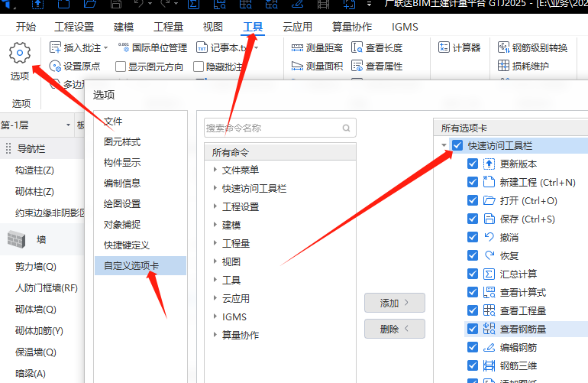Click the 打开 folder icon in the tab list
This screenshot has height=383, width=588.
pyautogui.click(x=489, y=200)
